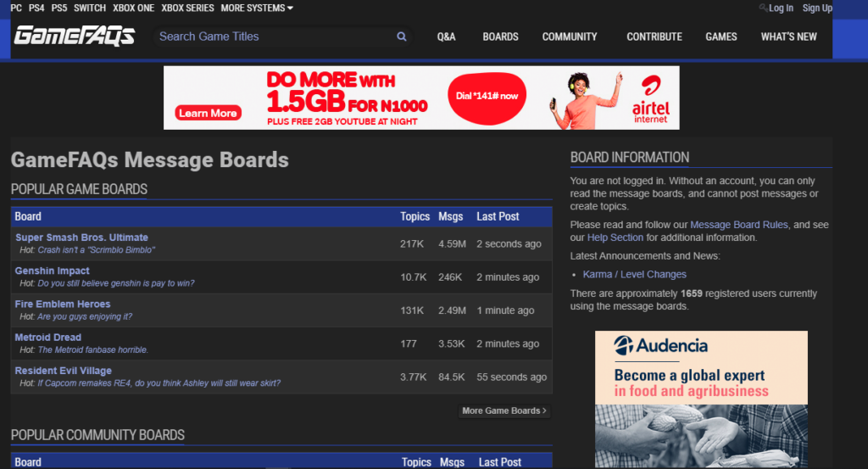This screenshot has width=868, height=469.
Task: Click Log In link
Action: pos(781,8)
